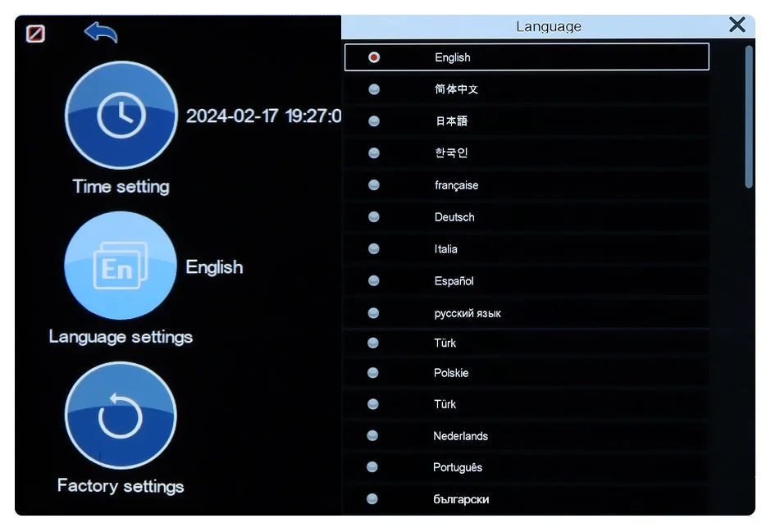Open the Language settings En icon
Viewport: 771px width, 532px height.
click(x=121, y=267)
